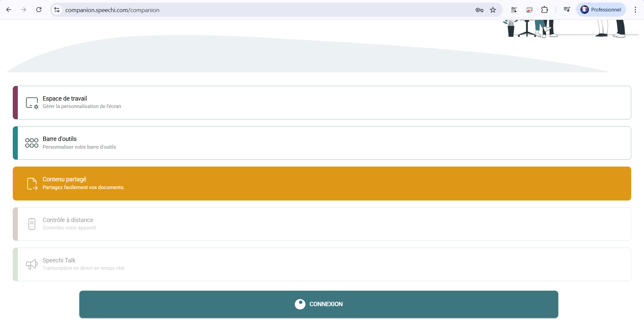Open the Espace de travail title
Viewport: 644px width, 325px height.
(65, 99)
